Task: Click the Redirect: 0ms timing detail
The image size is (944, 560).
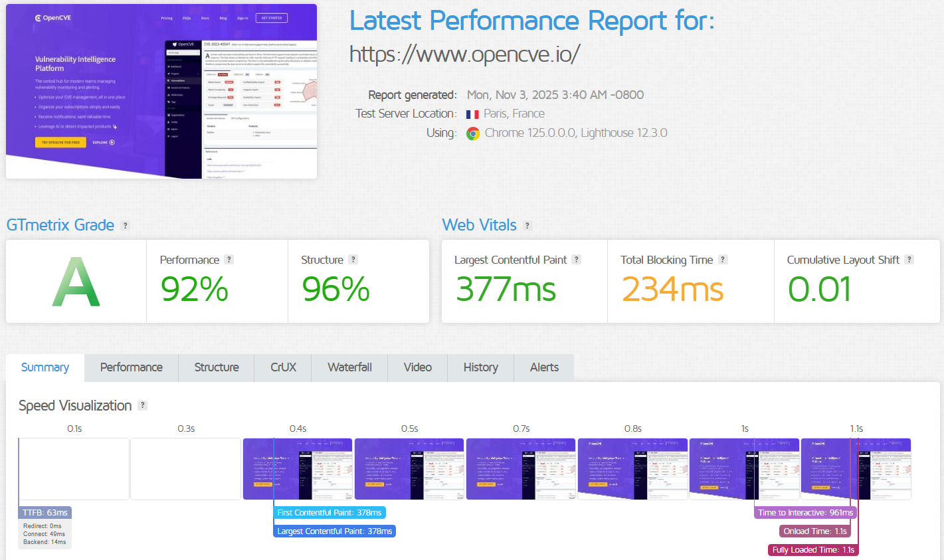Action: (x=43, y=526)
